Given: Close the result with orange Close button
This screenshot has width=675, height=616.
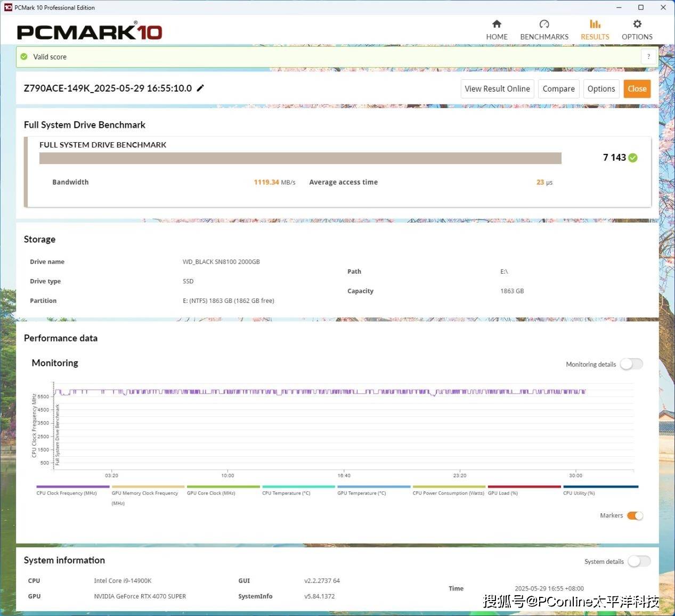Looking at the screenshot, I should [x=637, y=89].
